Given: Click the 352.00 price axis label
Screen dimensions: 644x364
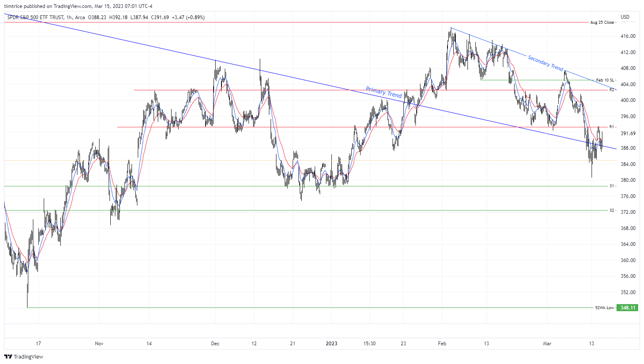Looking at the screenshot, I should [x=628, y=292].
